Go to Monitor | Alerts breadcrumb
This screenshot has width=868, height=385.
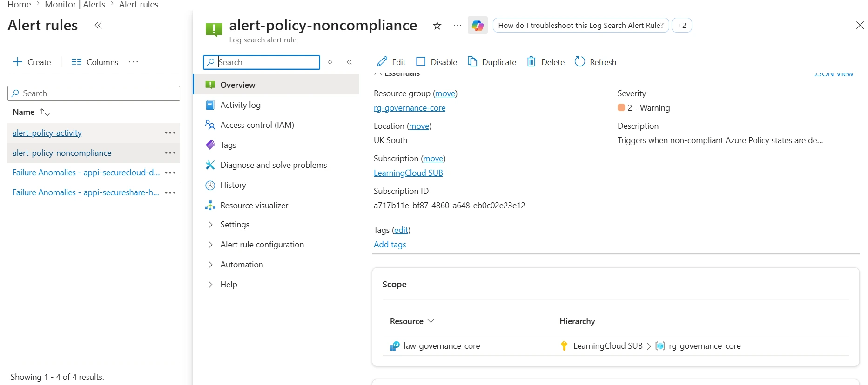click(x=75, y=5)
